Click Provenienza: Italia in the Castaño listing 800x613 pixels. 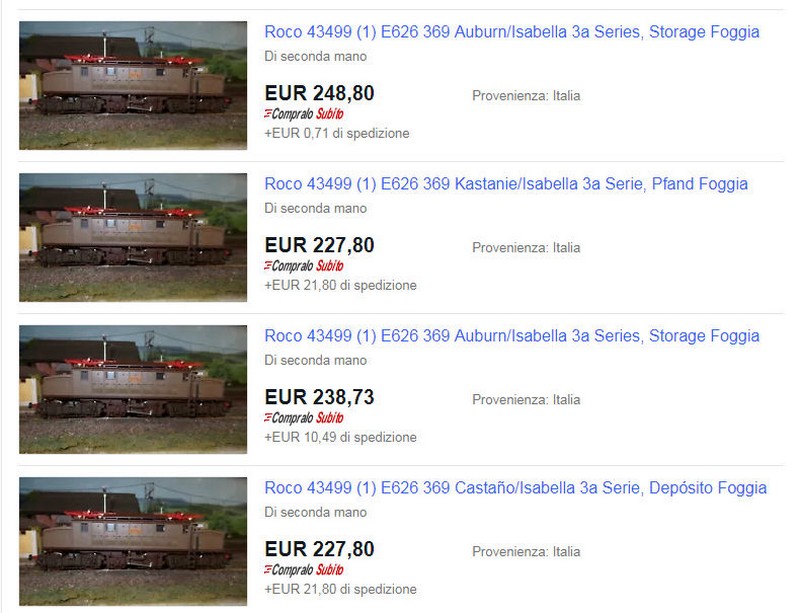pos(526,552)
